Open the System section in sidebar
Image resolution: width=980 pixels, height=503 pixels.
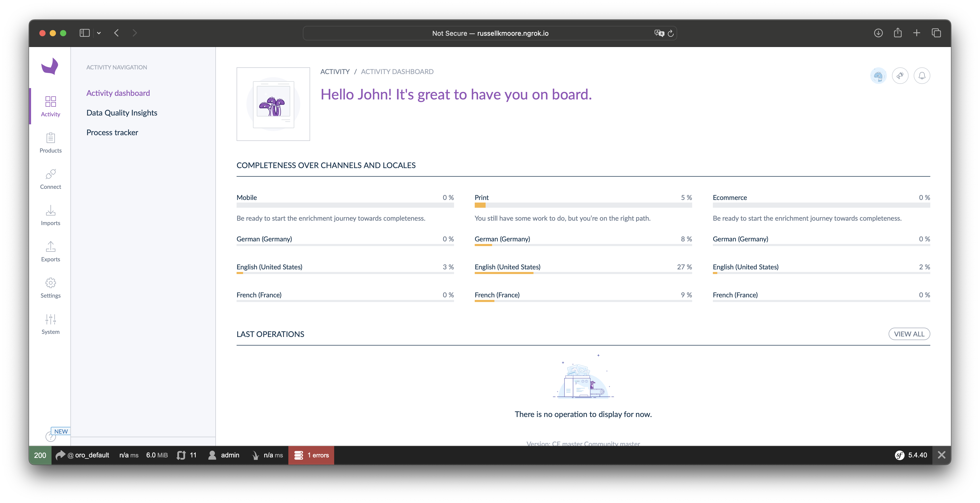point(50,324)
